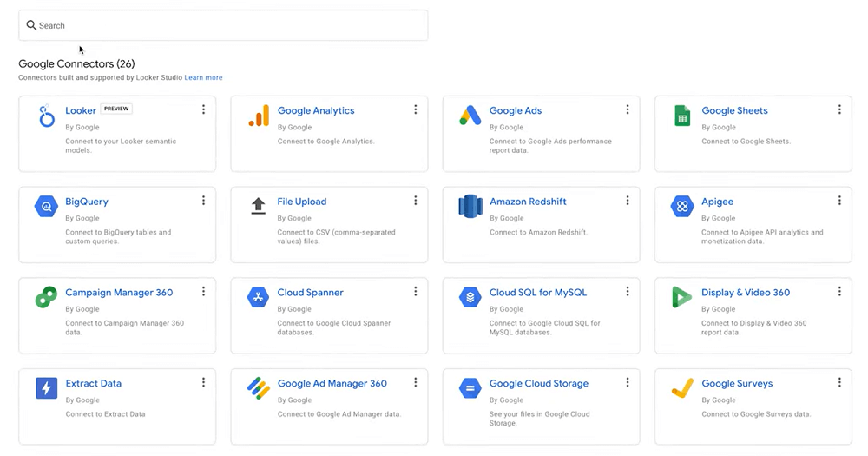Open three-dot menu on Cloud Spanner card

[x=415, y=292]
